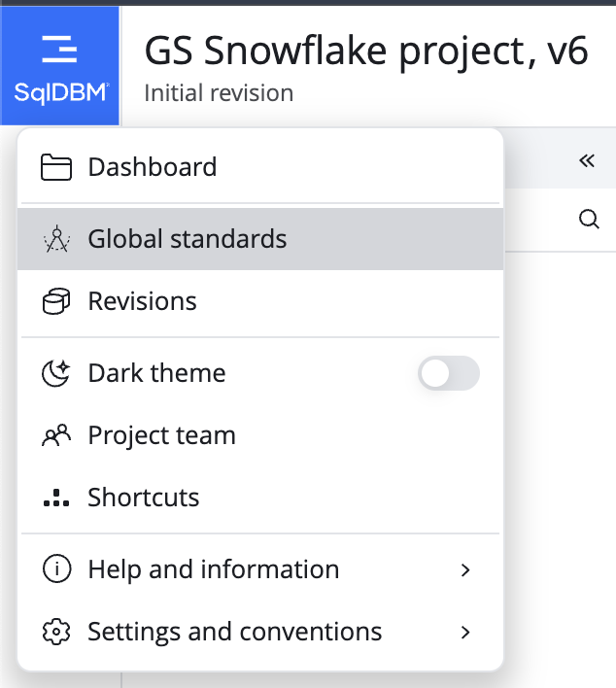Click the GS Snowflake project title

[366, 52]
